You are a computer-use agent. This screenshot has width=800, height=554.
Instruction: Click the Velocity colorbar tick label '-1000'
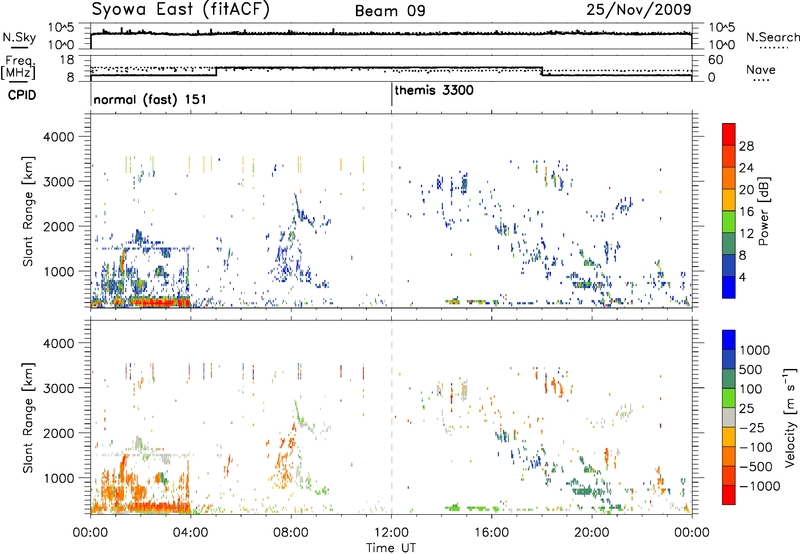point(759,486)
